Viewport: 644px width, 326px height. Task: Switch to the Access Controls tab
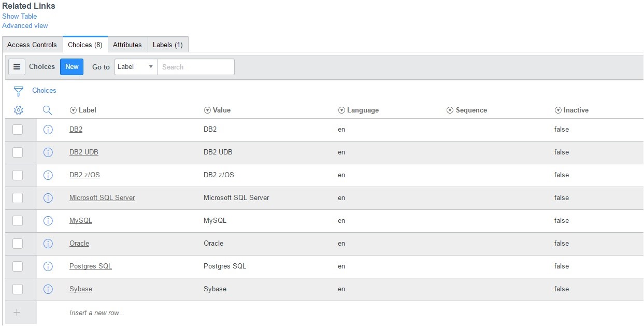32,45
